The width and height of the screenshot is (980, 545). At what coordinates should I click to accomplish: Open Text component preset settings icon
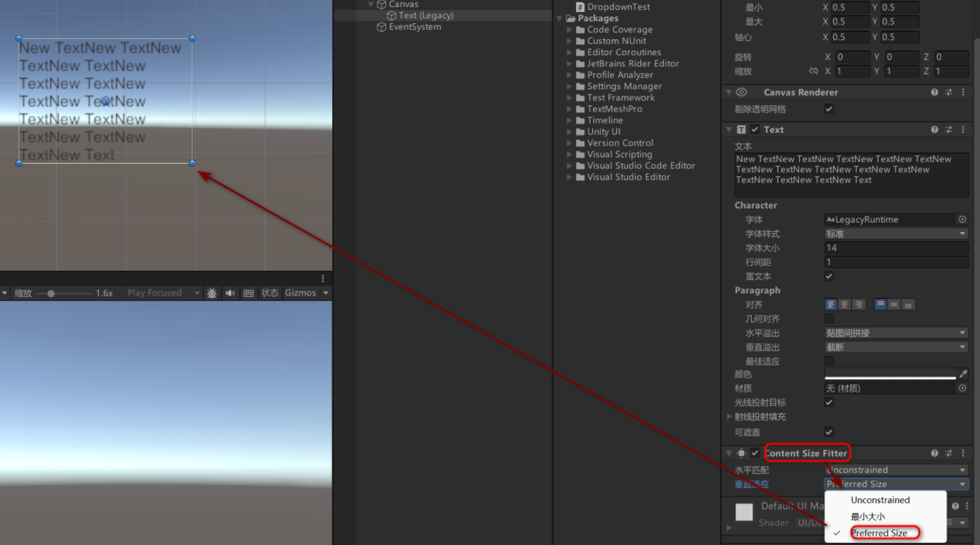(949, 130)
